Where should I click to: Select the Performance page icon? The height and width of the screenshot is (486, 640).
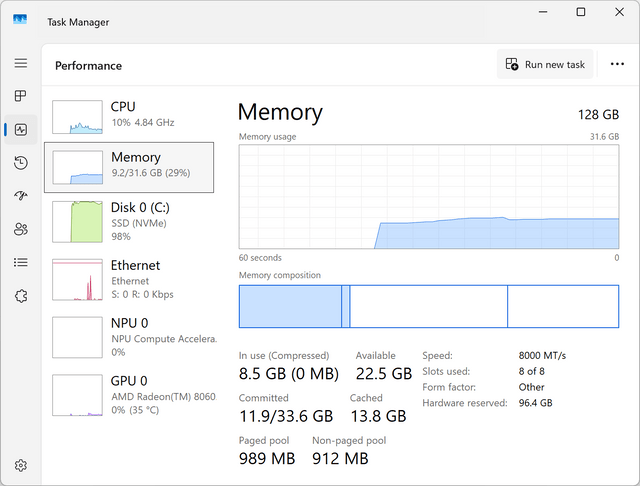tap(21, 130)
